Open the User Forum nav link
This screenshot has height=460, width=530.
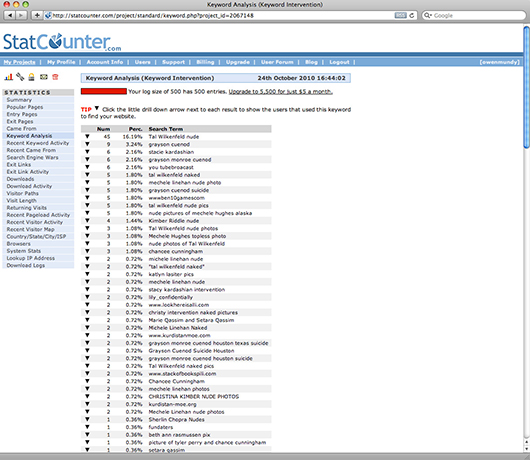click(x=277, y=62)
